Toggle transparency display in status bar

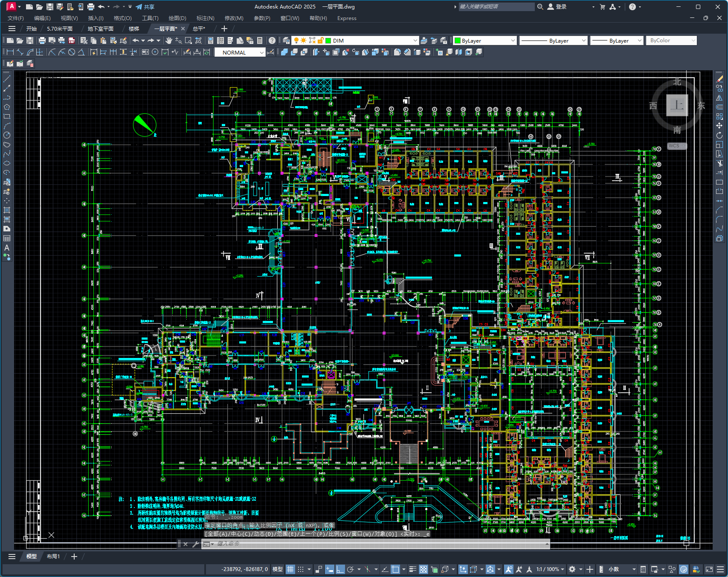tap(423, 569)
